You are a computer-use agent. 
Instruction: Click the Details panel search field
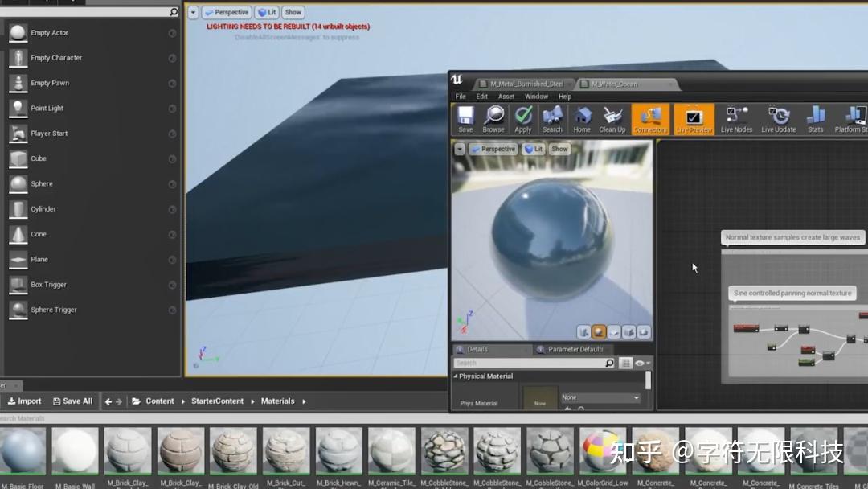point(529,364)
